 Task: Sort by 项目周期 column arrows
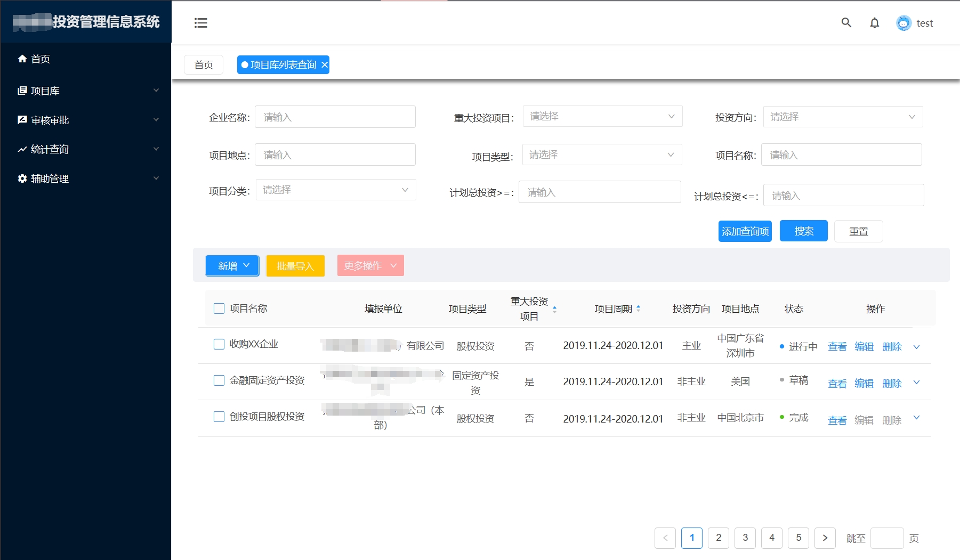point(638,309)
